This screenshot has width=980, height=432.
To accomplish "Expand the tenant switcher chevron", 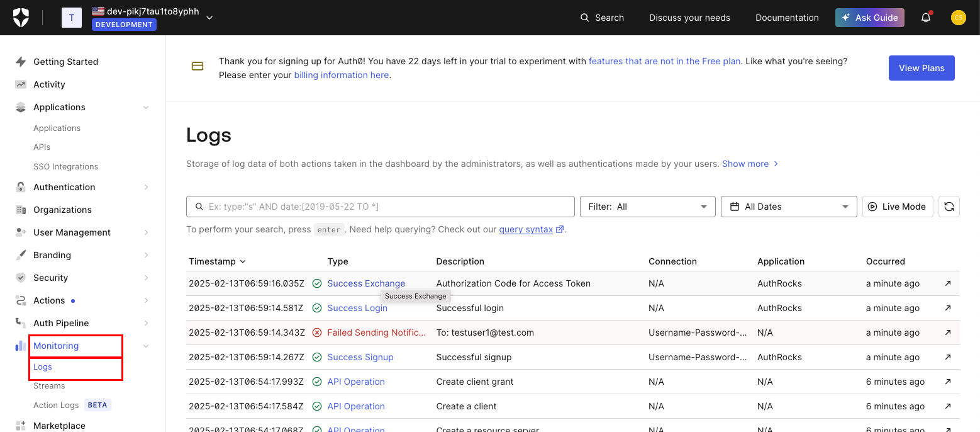I will [x=209, y=18].
